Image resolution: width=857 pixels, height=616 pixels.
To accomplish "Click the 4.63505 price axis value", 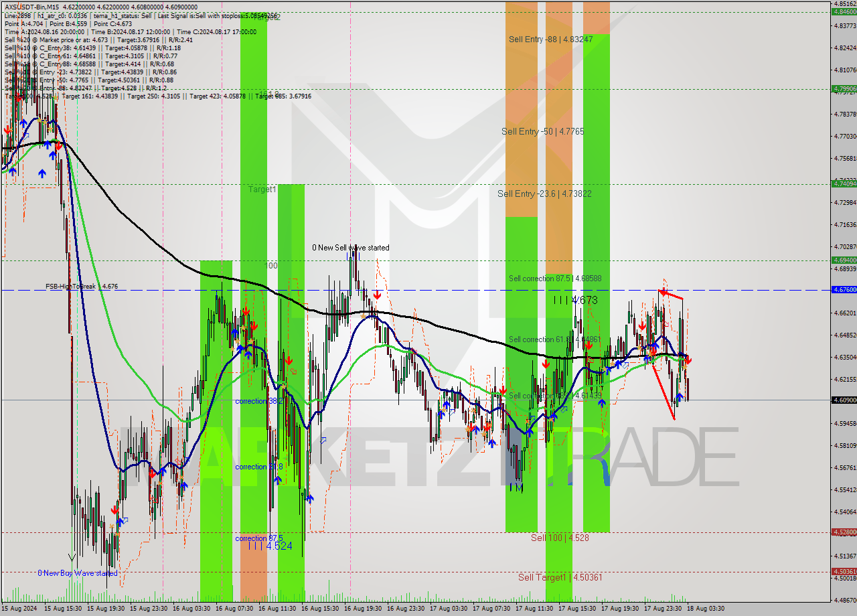I will (845, 357).
